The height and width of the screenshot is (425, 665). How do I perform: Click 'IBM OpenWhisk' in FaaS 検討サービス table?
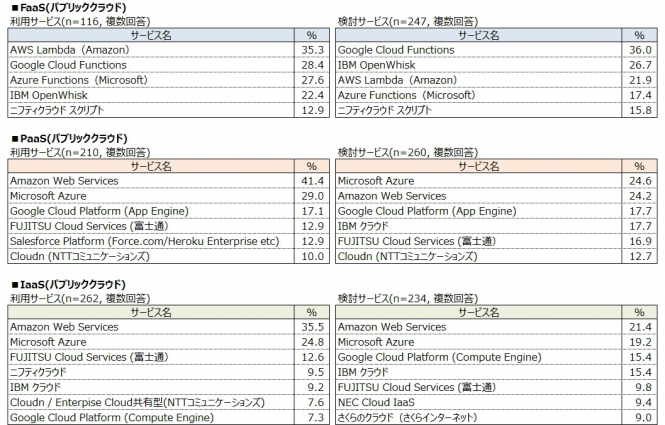coord(377,65)
